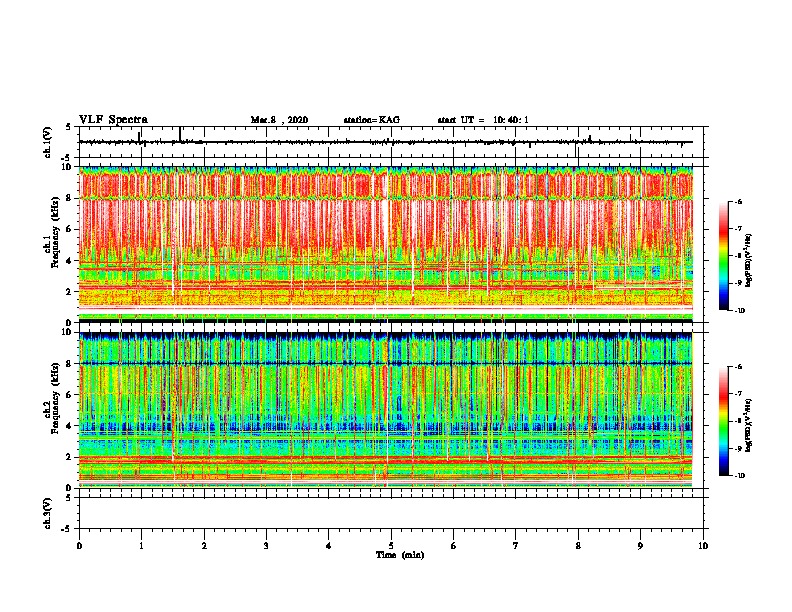Click time axis tick label "9"

pyautogui.click(x=640, y=546)
